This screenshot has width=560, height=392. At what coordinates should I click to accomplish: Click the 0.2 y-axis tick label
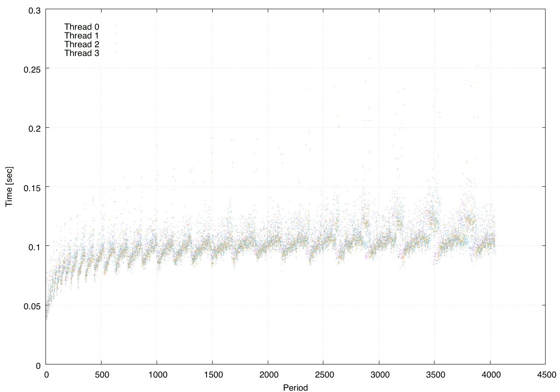pyautogui.click(x=34, y=128)
